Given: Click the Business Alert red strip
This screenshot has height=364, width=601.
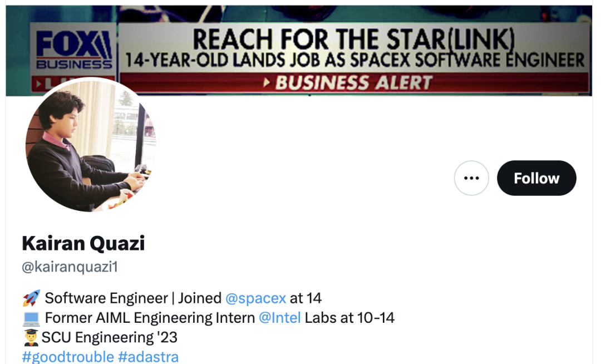Looking at the screenshot, I should (x=354, y=83).
